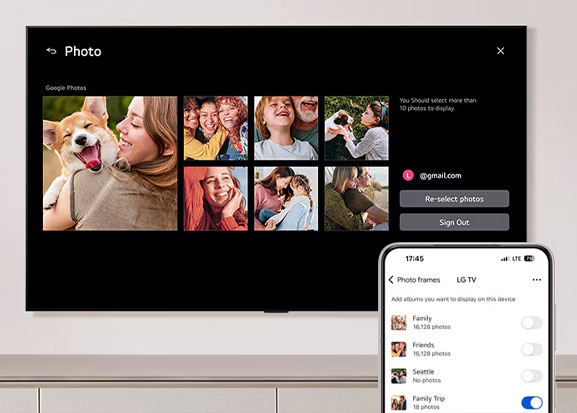Open the three-dot more menu on phone
The height and width of the screenshot is (413, 577).
(537, 280)
